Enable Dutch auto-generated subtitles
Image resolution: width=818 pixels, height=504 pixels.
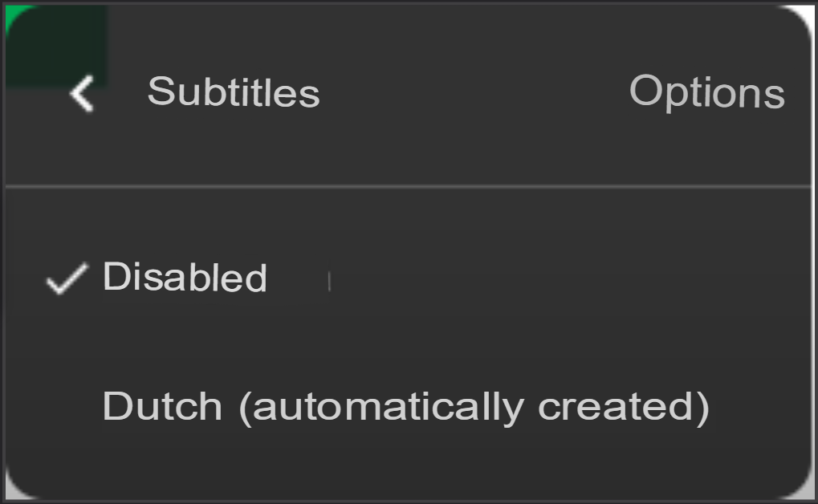click(405, 406)
